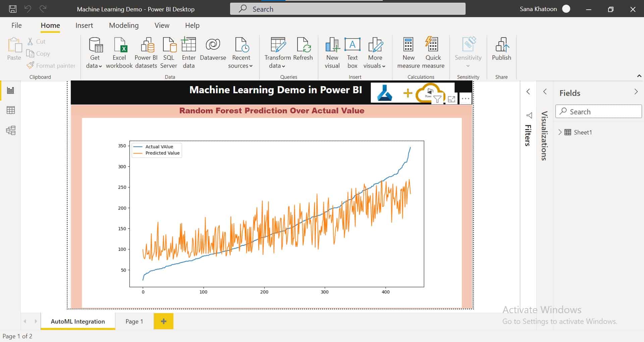Click the Save icon in title bar
This screenshot has width=644, height=342.
(13, 9)
